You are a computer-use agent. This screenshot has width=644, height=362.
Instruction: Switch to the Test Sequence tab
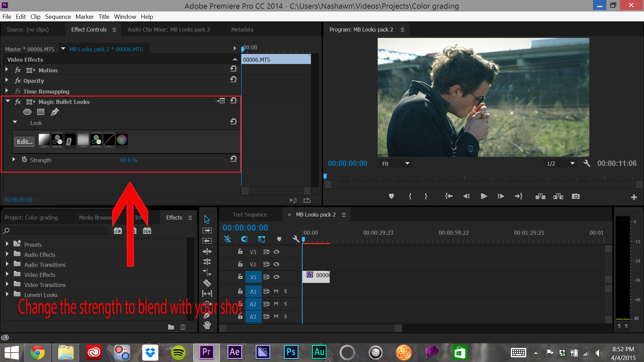(250, 215)
